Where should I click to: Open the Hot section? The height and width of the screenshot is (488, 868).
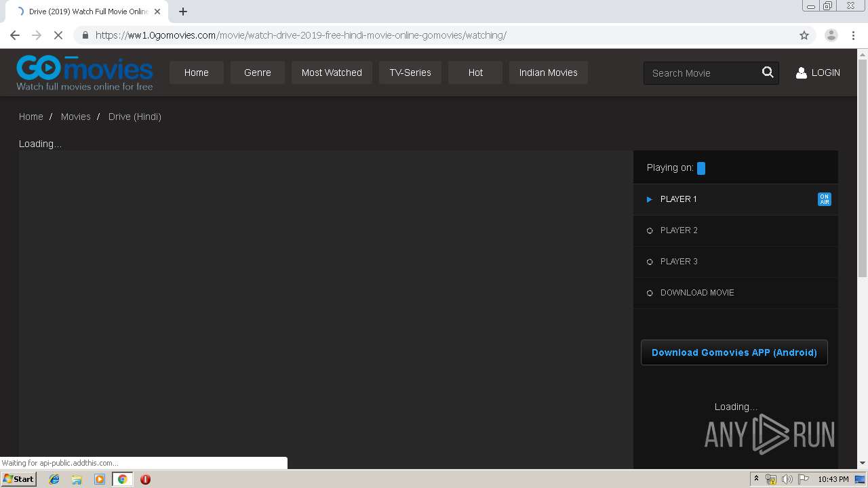tap(475, 73)
